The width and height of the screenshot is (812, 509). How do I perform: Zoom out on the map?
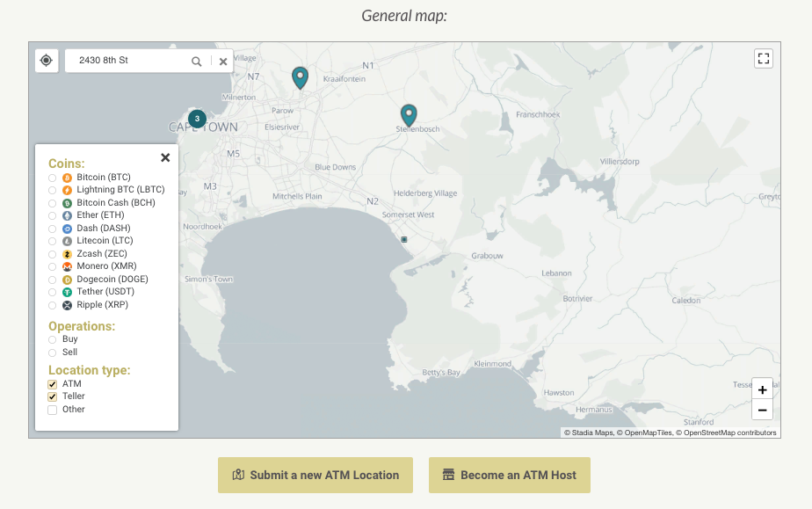[x=762, y=410]
